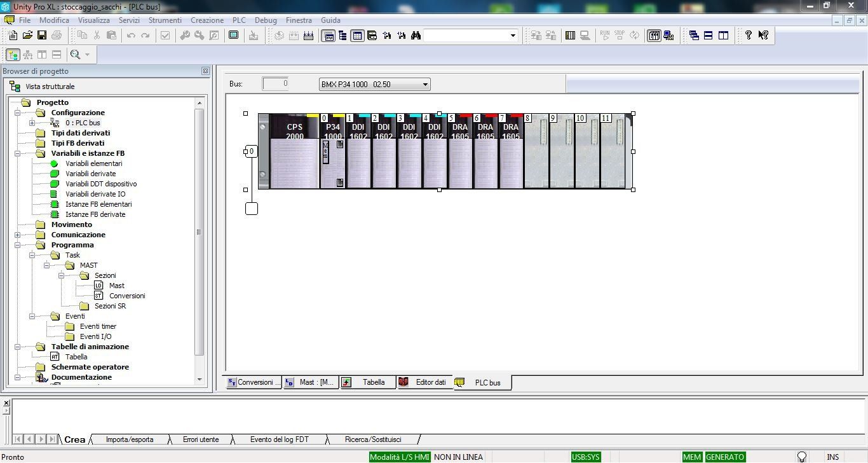Screen dimensions: 868x463
Task: Select the DRA 1605 module in slot 5
Action: click(x=460, y=153)
